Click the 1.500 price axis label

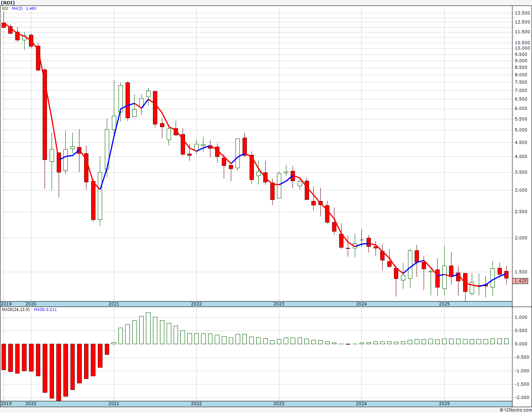coord(522,272)
